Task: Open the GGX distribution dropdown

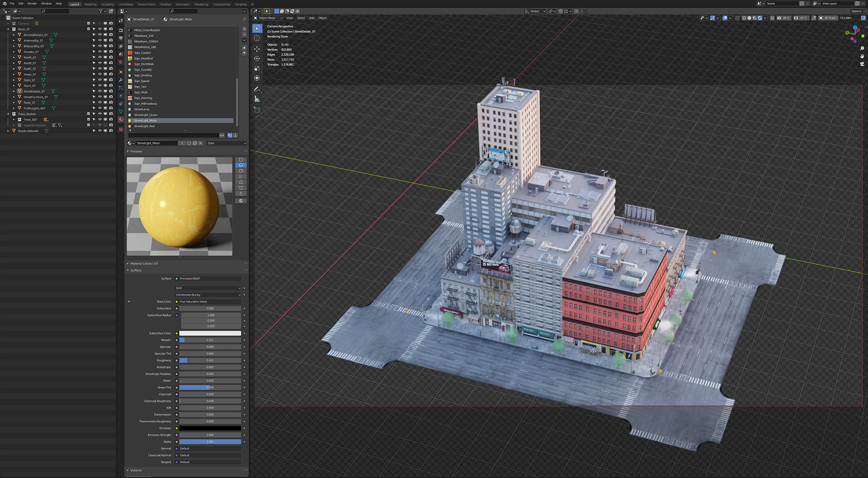Action: point(208,288)
